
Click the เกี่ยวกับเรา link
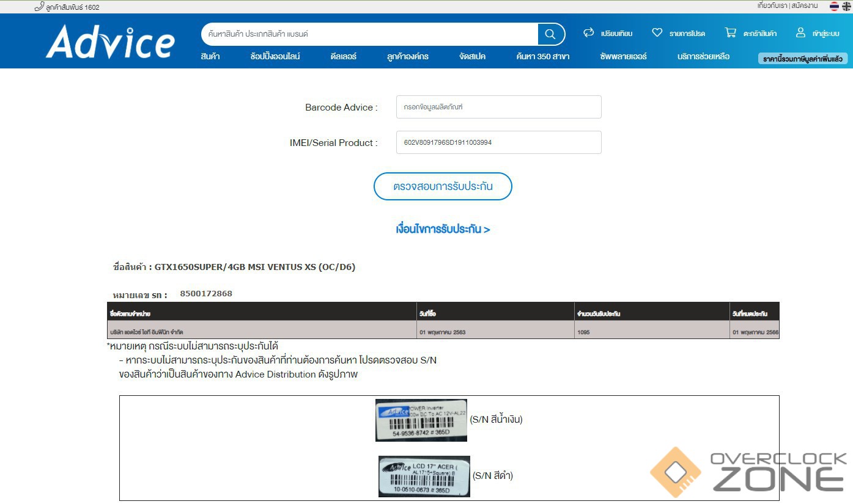pos(772,6)
